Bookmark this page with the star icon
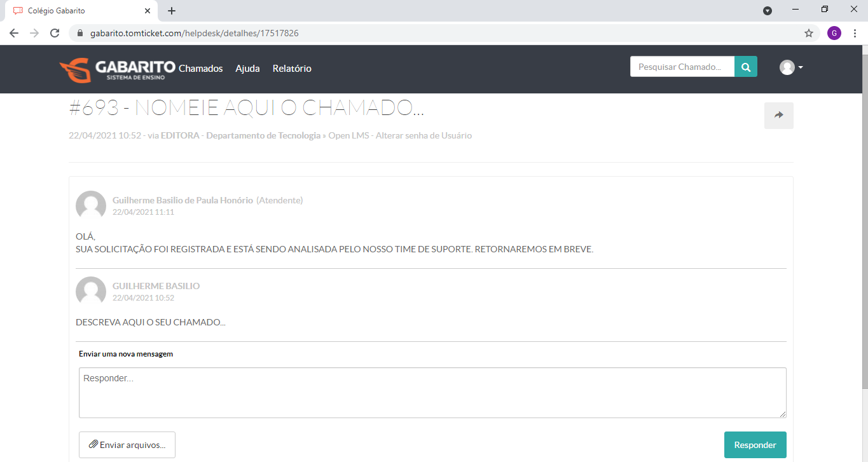Screen dimensions: 868x462 (809, 33)
